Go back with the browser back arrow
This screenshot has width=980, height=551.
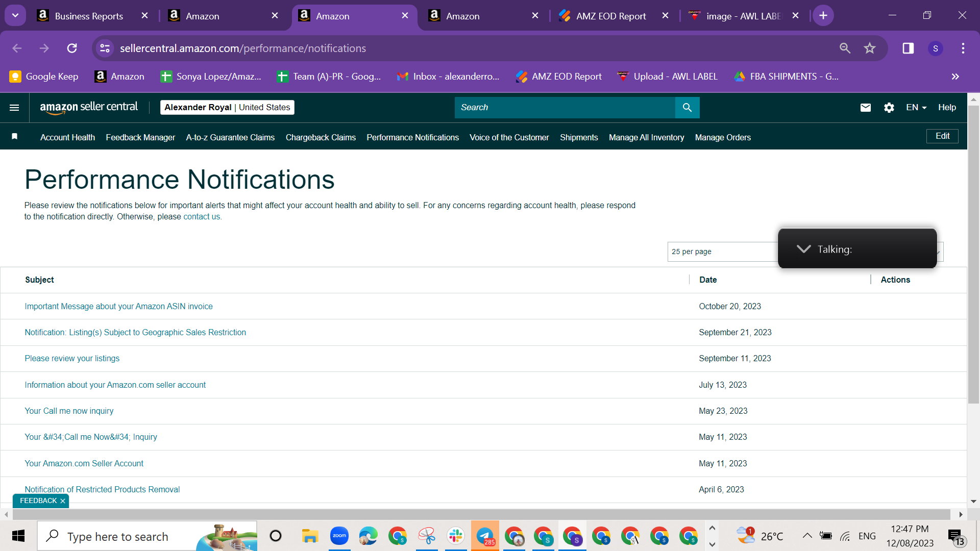coord(17,48)
